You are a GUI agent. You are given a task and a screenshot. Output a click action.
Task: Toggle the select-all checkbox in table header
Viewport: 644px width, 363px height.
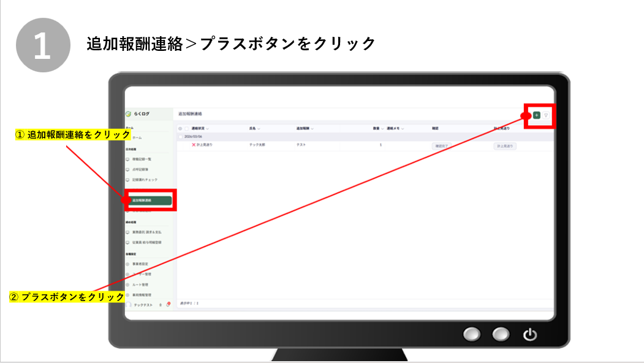(187, 129)
